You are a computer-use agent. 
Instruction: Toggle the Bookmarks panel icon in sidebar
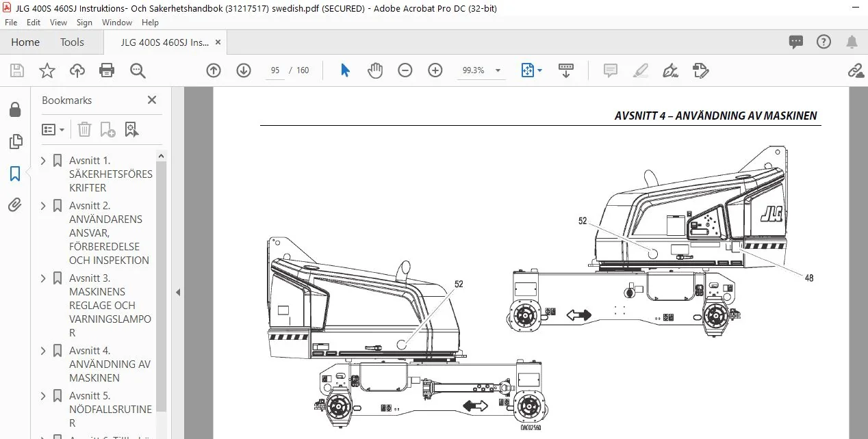15,174
